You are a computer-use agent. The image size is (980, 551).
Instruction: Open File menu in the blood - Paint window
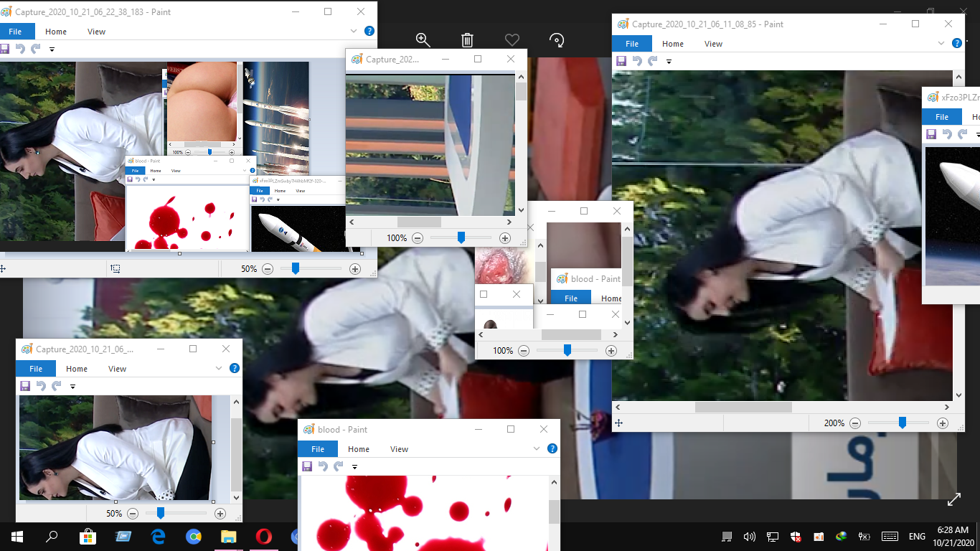coord(318,449)
